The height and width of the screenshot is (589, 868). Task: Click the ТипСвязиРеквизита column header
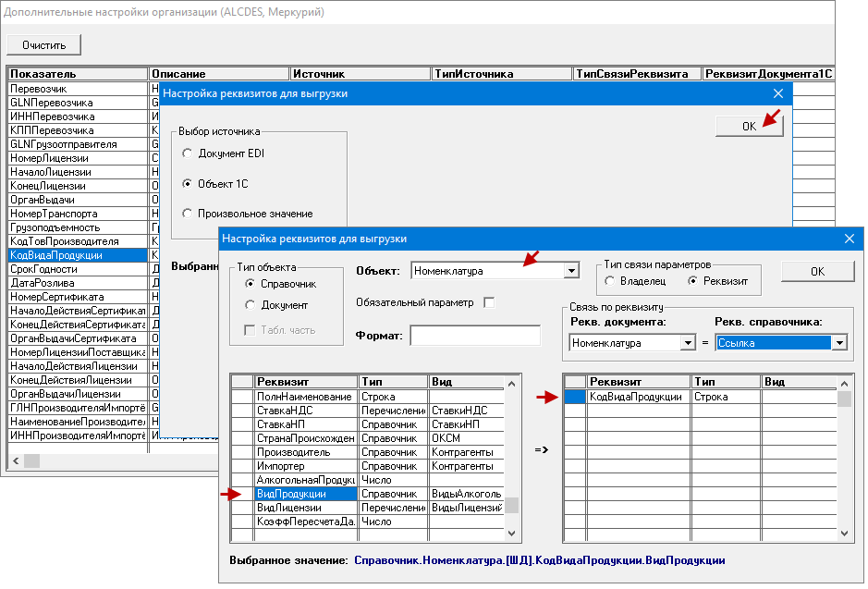[637, 74]
